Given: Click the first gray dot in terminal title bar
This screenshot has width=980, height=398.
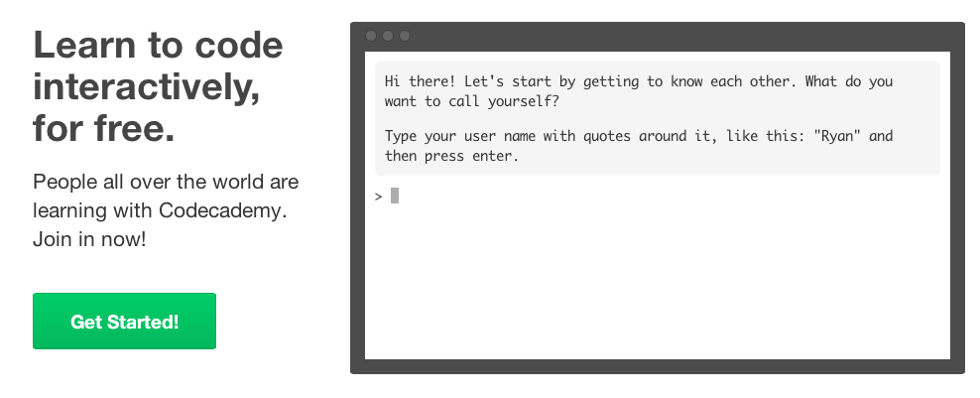Looking at the screenshot, I should (x=371, y=36).
